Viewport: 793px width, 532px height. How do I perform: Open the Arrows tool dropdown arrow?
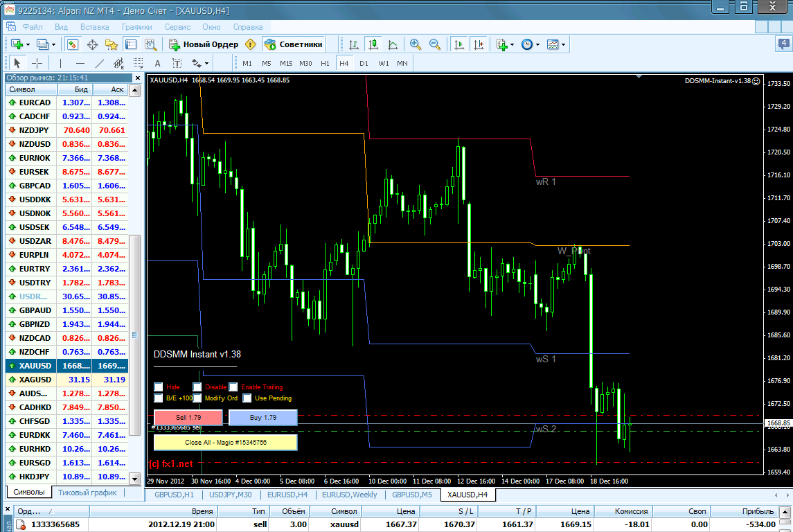(206, 63)
